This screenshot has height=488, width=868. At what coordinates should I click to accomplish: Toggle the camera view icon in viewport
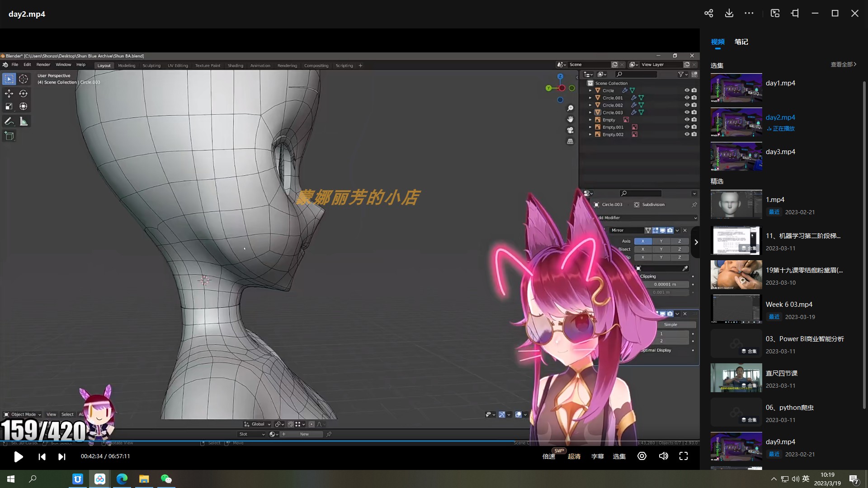pos(571,130)
